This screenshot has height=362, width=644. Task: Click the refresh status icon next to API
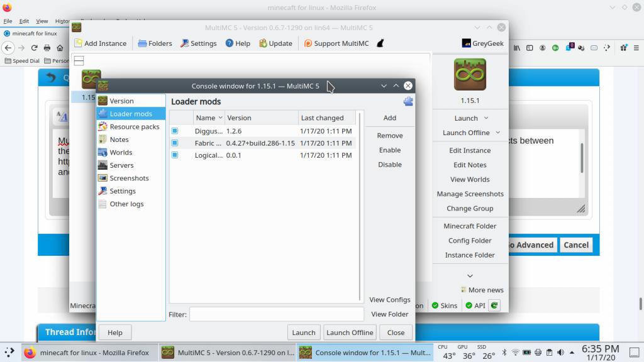point(494,305)
